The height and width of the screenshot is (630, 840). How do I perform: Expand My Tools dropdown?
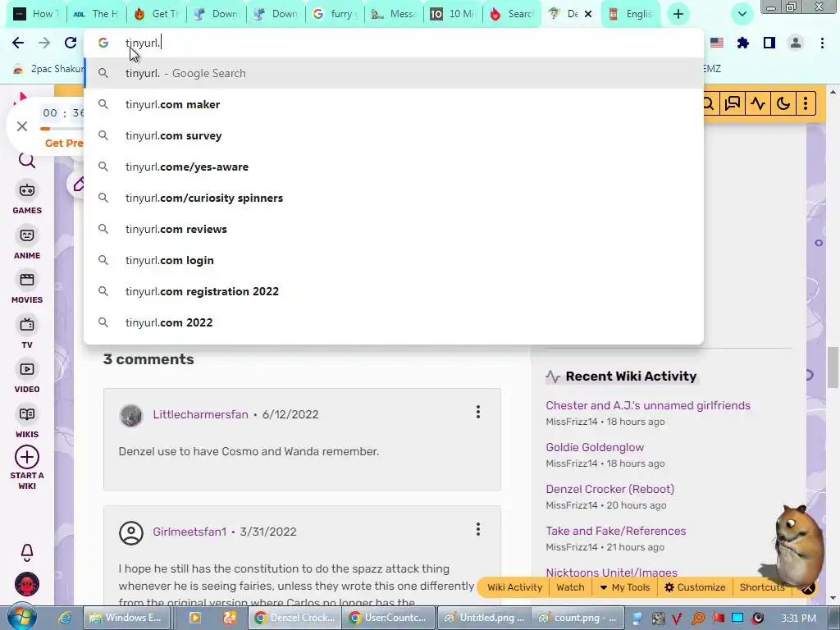[624, 587]
